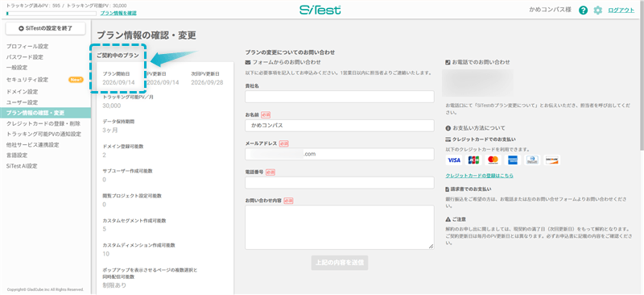Open プロフィール設定 in the sidebar

tap(27, 47)
